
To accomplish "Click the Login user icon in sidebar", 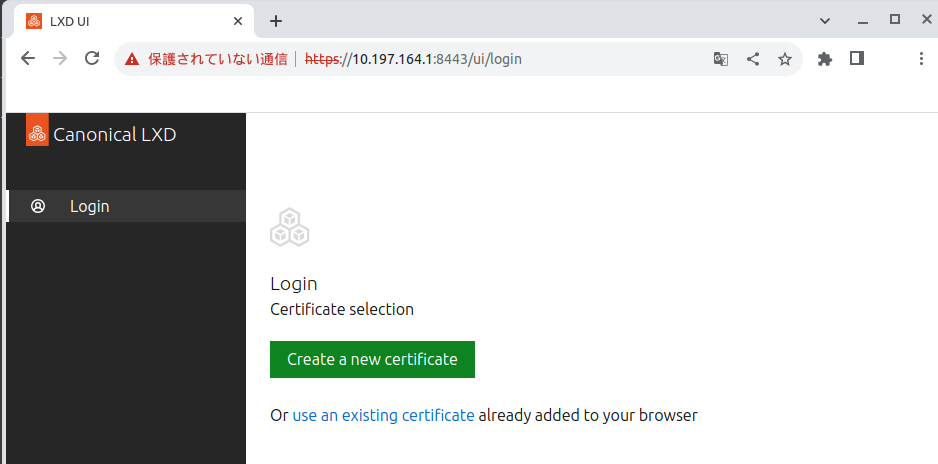I will click(38, 206).
